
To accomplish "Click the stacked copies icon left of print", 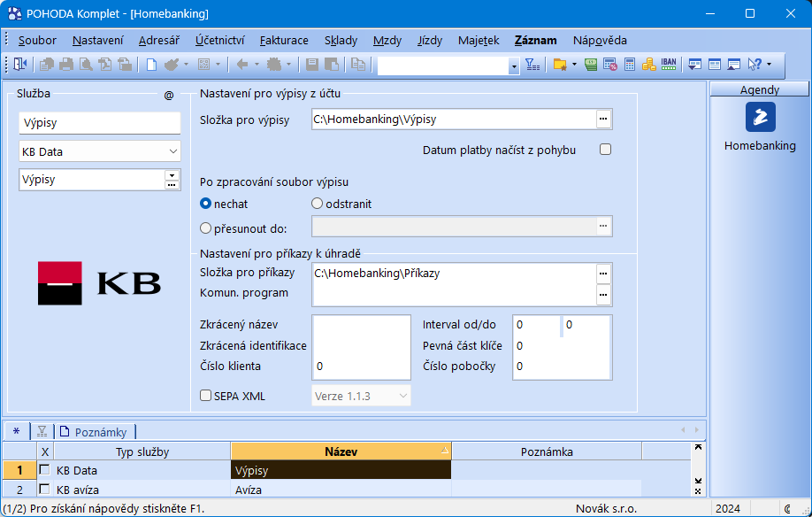I will (47, 65).
